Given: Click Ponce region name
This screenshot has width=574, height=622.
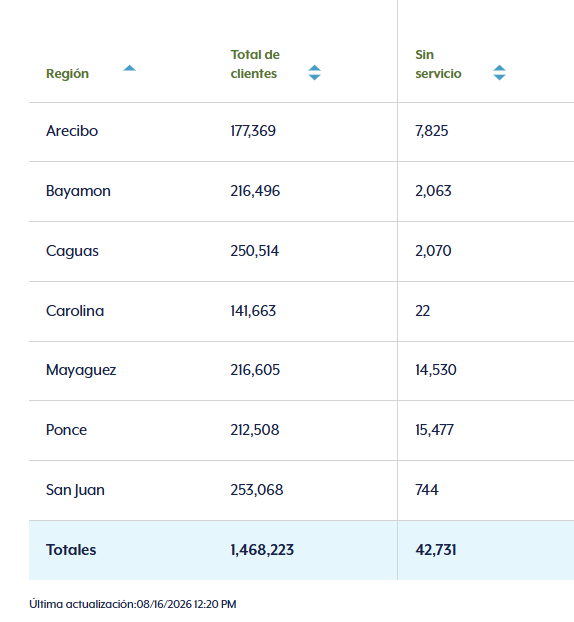Looking at the screenshot, I should 66,430.
